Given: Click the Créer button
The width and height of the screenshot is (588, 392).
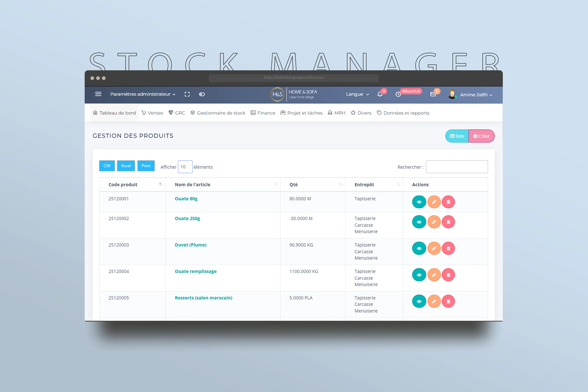Looking at the screenshot, I should (x=481, y=136).
